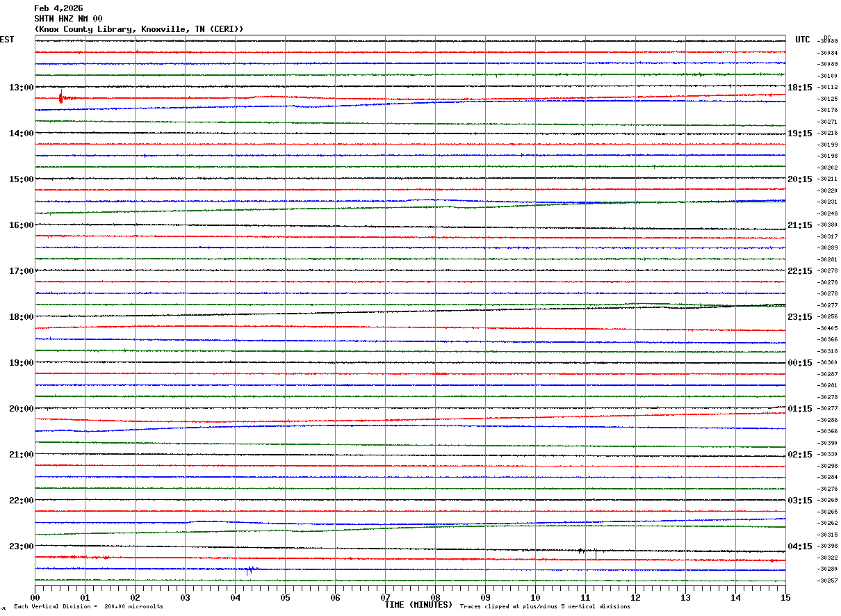Click the DC offset value -30257
The height and width of the screenshot is (616, 841).
pyautogui.click(x=828, y=581)
